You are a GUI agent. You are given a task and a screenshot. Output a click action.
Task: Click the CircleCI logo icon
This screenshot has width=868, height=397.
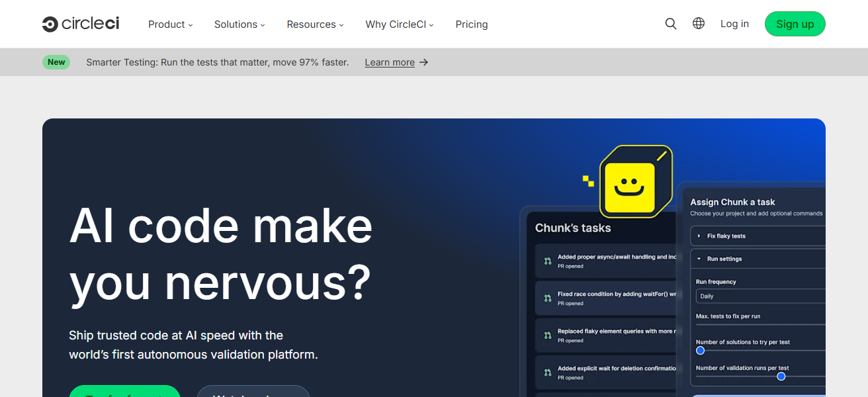coord(50,23)
